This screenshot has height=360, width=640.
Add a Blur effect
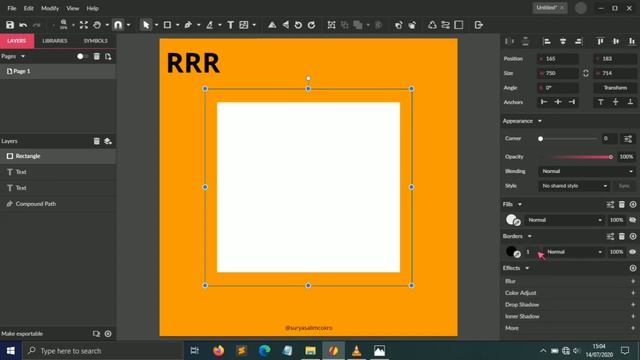633,281
